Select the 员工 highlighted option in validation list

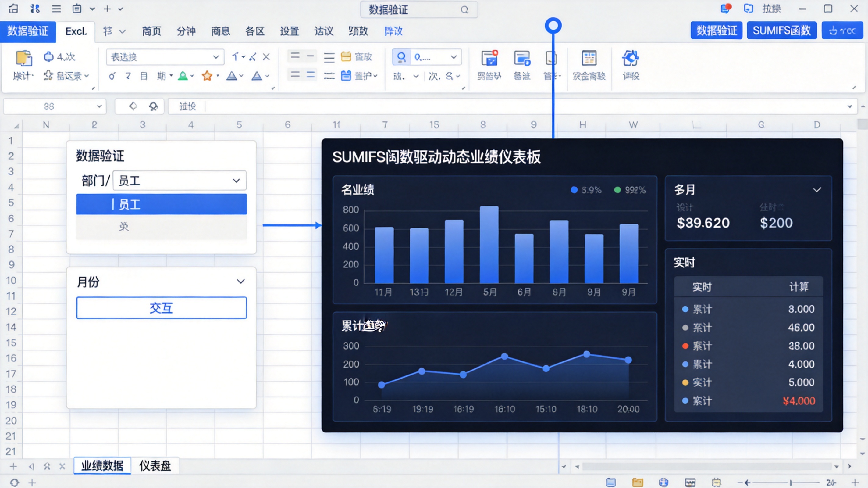tap(161, 204)
